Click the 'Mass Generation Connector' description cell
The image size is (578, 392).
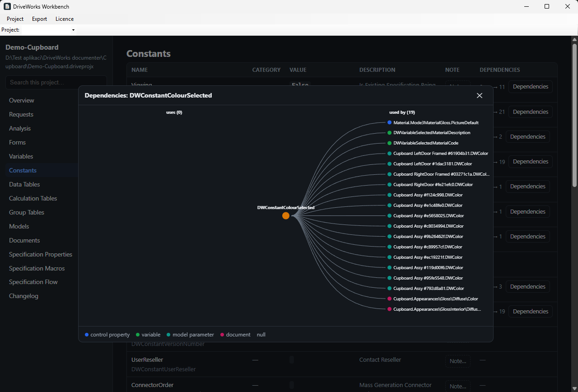396,385
